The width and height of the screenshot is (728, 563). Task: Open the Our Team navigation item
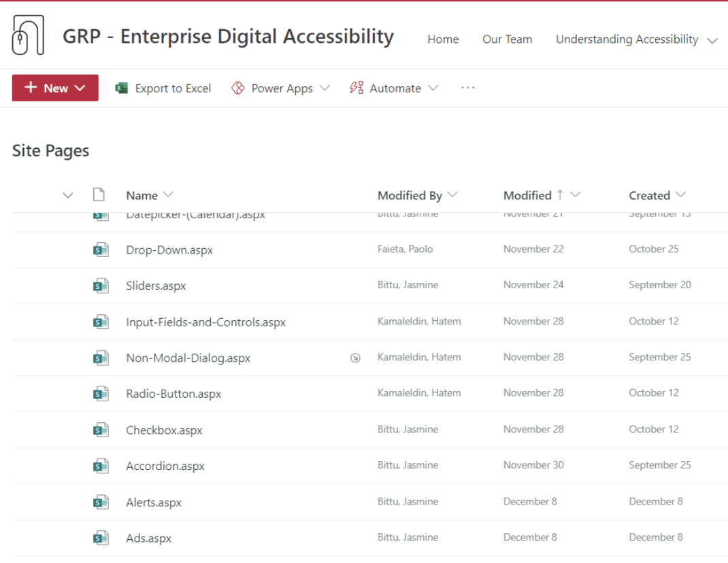[x=507, y=39]
